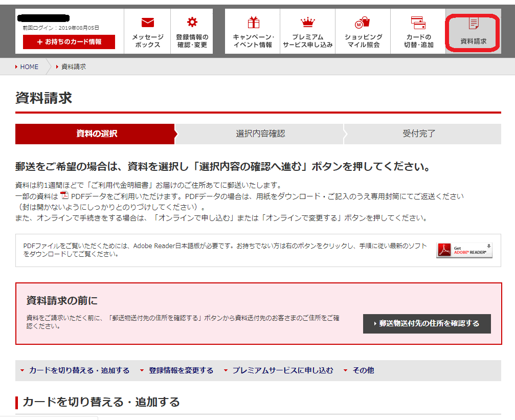Navigate home via the HOME breadcrumb link
The height and width of the screenshot is (420, 515).
tap(30, 67)
